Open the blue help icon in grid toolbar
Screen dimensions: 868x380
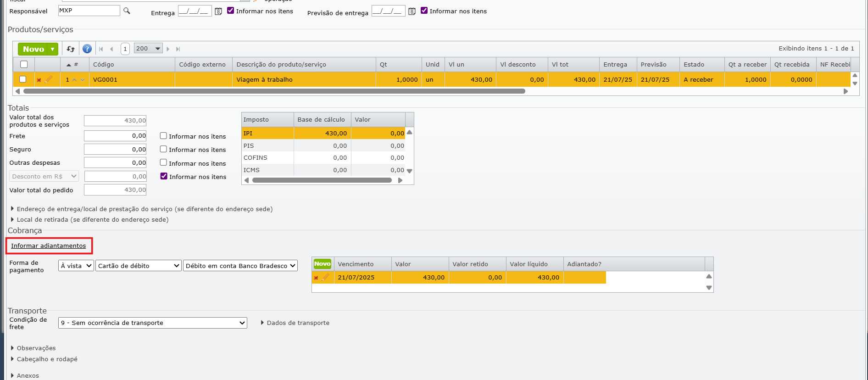tap(87, 49)
